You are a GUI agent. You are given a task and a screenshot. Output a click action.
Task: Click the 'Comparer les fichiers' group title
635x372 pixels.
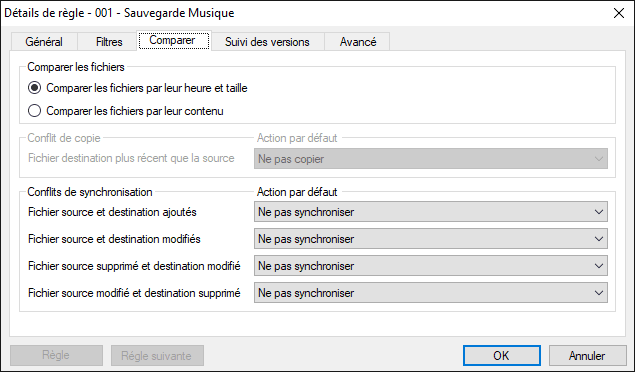click(x=76, y=67)
